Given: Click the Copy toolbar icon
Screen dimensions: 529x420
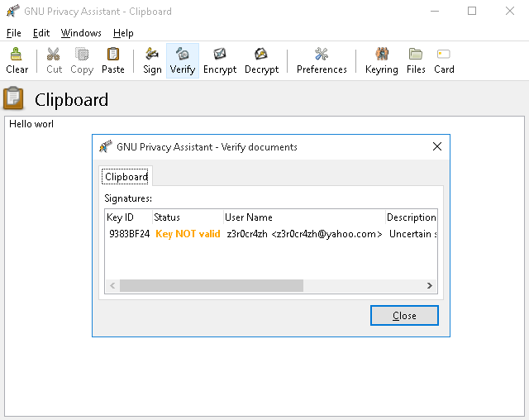Looking at the screenshot, I should pyautogui.click(x=82, y=54).
